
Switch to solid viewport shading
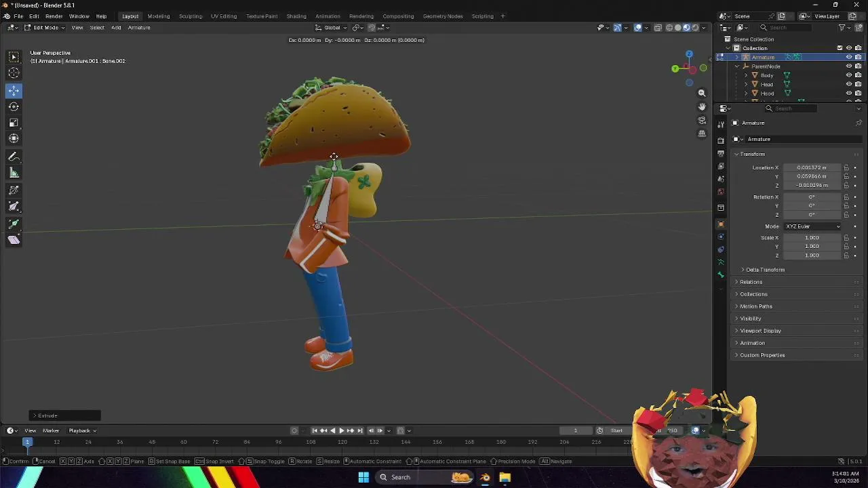[677, 28]
